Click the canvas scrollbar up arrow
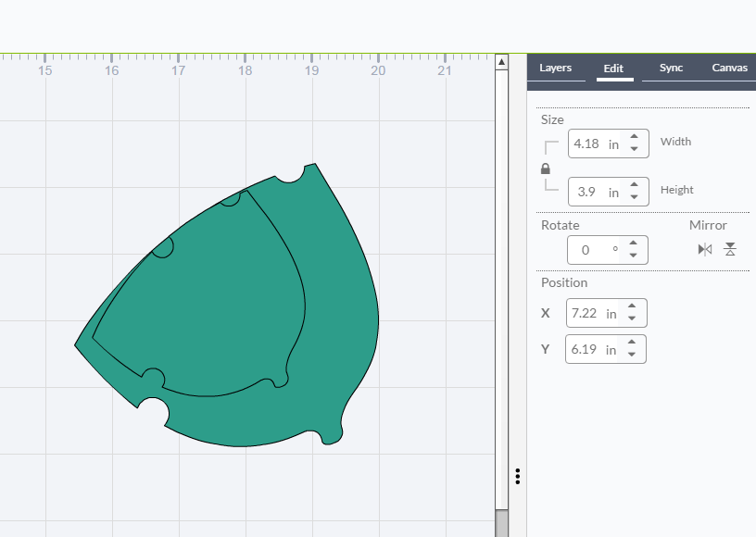756x537 pixels. 501,62
